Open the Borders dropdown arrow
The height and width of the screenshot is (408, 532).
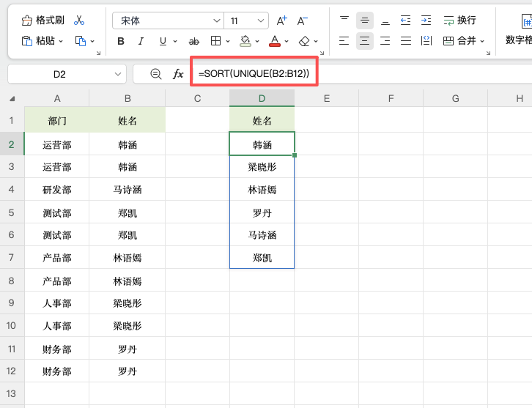(x=228, y=41)
